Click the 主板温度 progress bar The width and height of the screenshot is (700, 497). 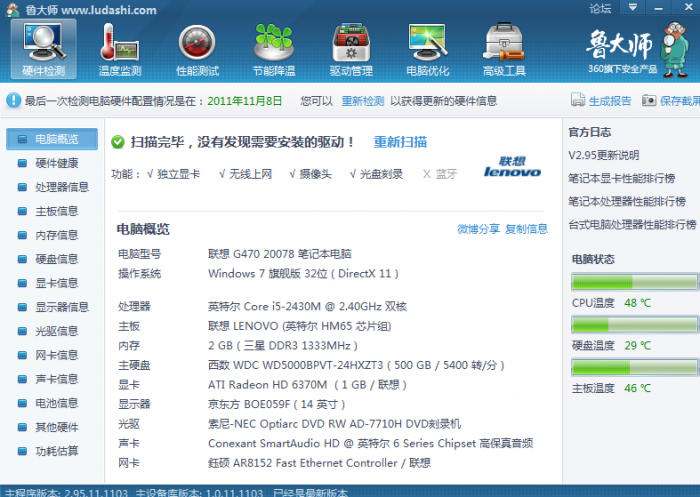click(634, 367)
